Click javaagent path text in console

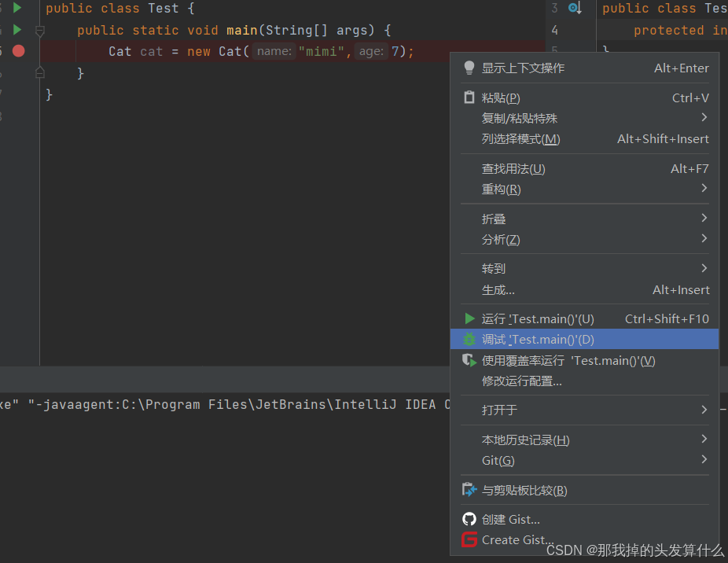click(239, 405)
